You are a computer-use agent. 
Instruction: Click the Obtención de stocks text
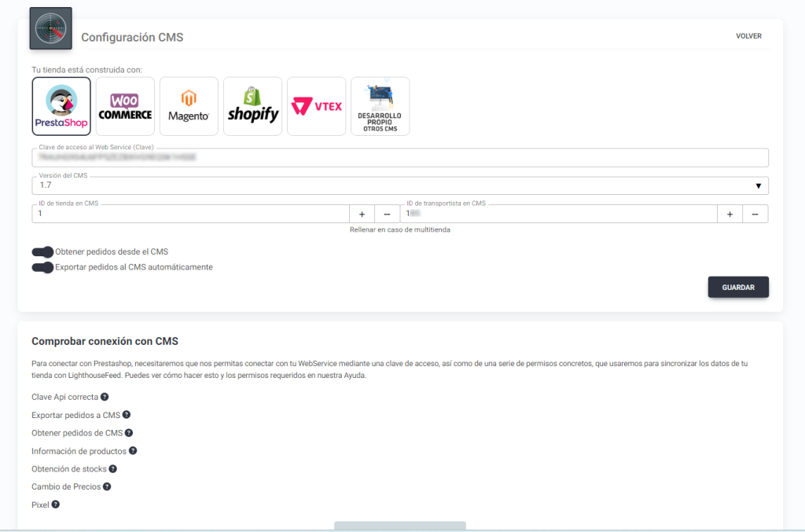pos(69,469)
